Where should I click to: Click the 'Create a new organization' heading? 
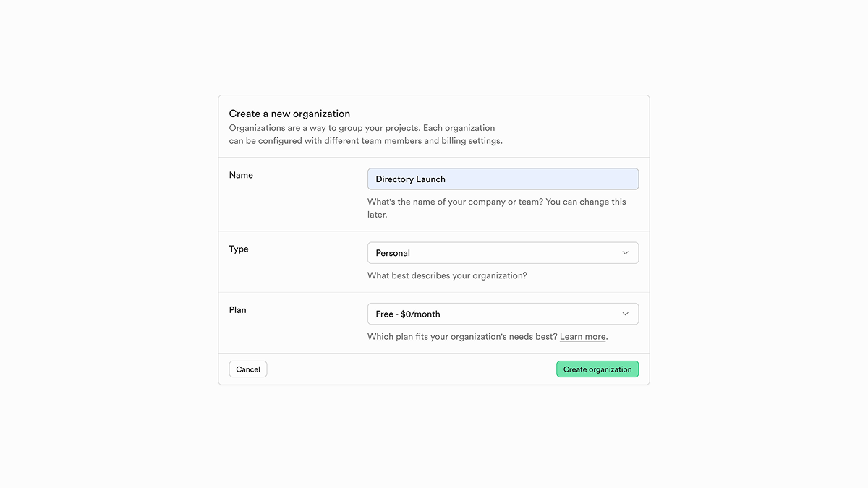point(289,114)
